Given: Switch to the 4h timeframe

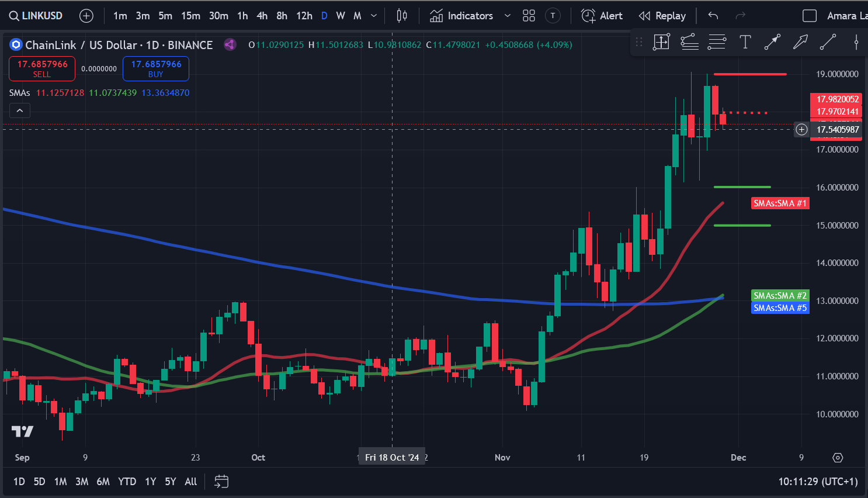Looking at the screenshot, I should 262,16.
